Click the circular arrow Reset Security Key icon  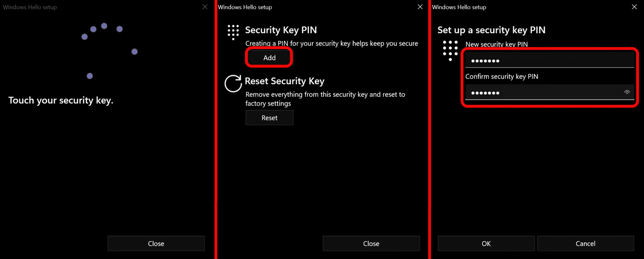(233, 83)
